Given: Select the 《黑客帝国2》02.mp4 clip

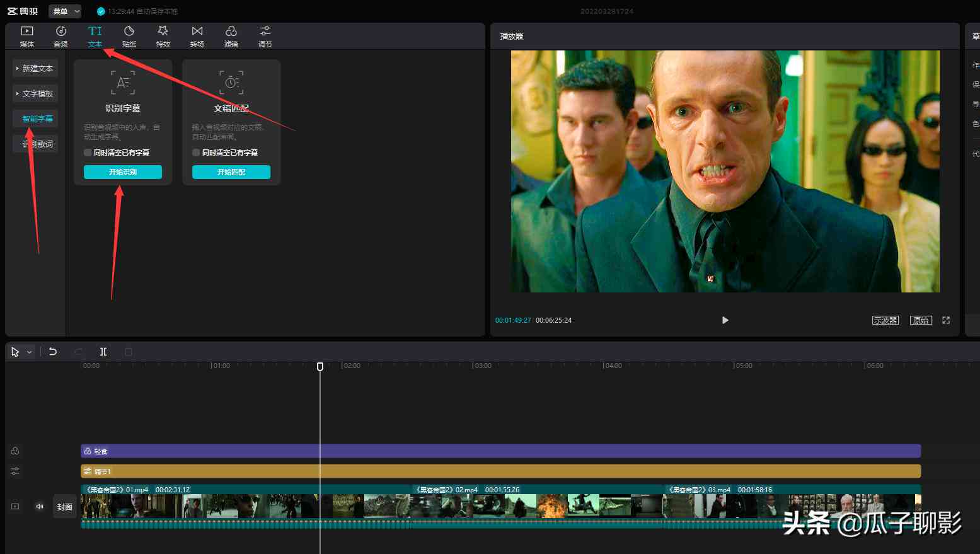Looking at the screenshot, I should point(537,506).
